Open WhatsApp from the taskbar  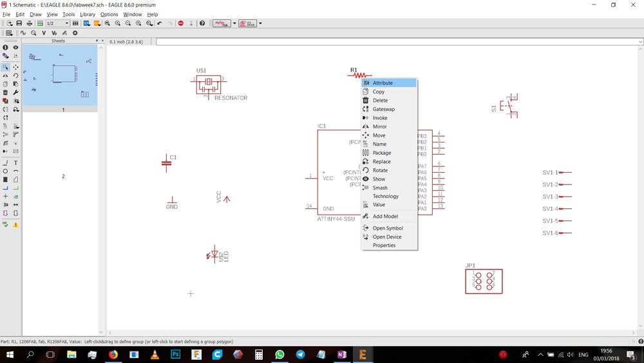[279, 355]
